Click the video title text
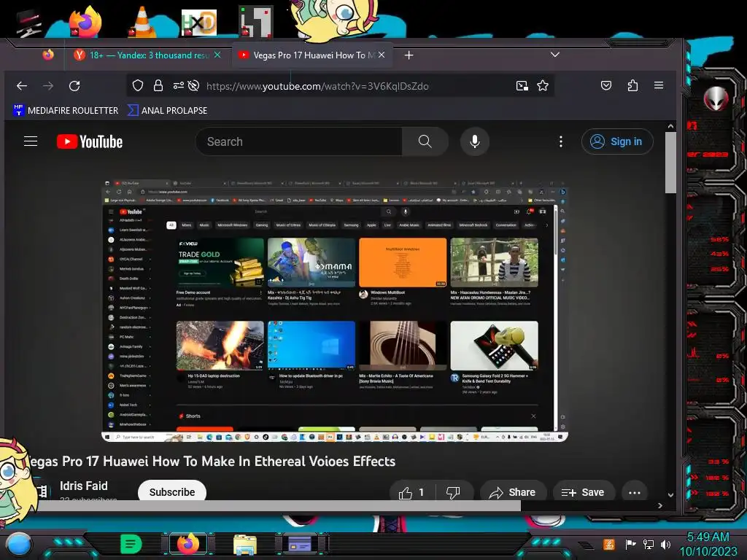 [x=212, y=462]
